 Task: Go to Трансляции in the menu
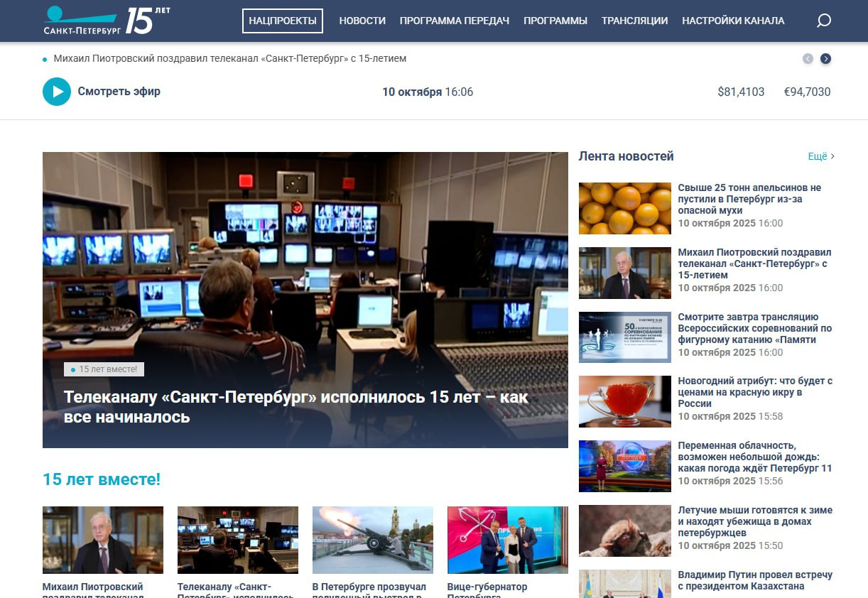coord(634,21)
